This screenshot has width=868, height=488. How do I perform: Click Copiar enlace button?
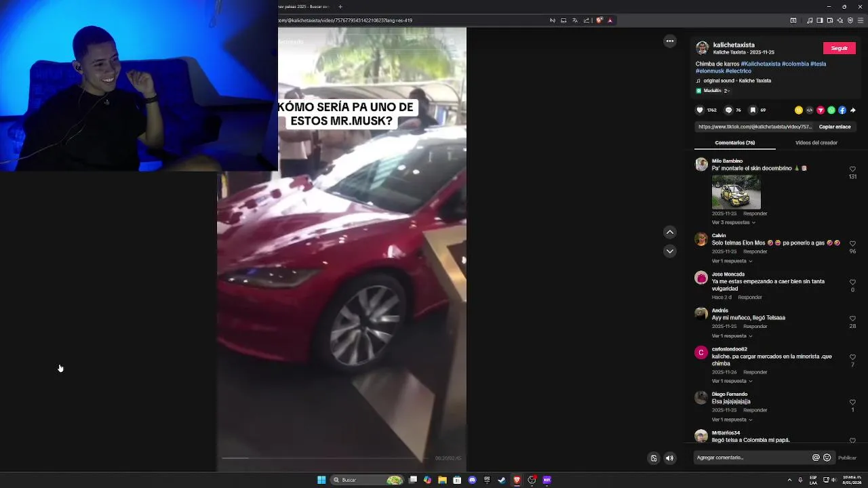coord(834,127)
